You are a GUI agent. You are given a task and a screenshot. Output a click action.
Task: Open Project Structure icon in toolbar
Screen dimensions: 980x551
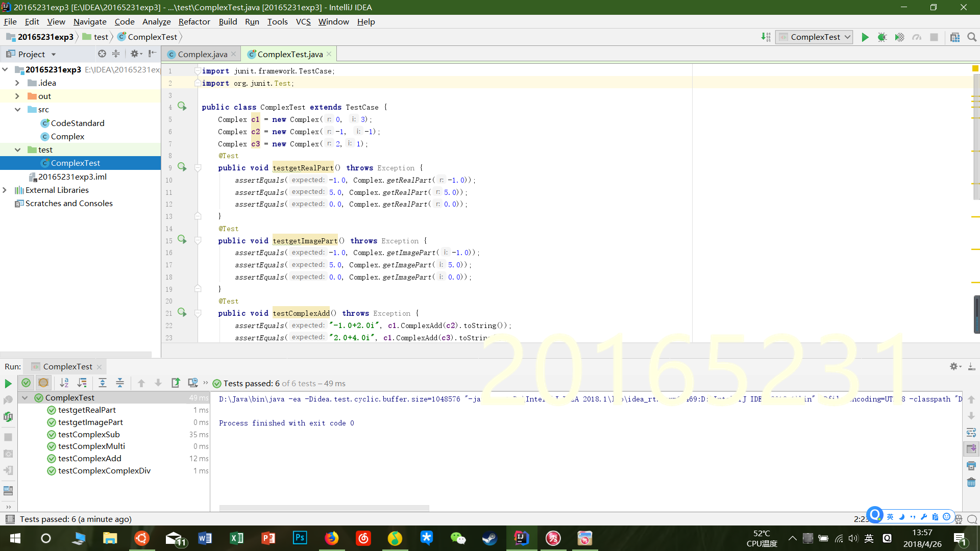pyautogui.click(x=955, y=37)
